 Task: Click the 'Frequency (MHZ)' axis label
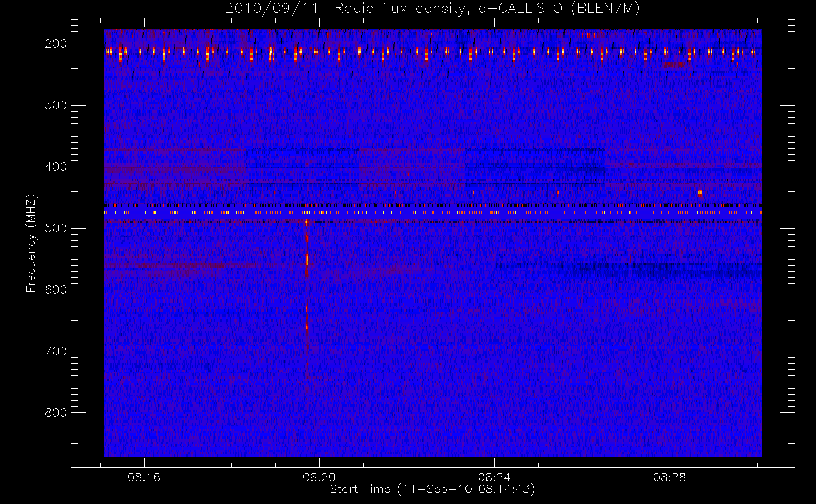[31, 243]
